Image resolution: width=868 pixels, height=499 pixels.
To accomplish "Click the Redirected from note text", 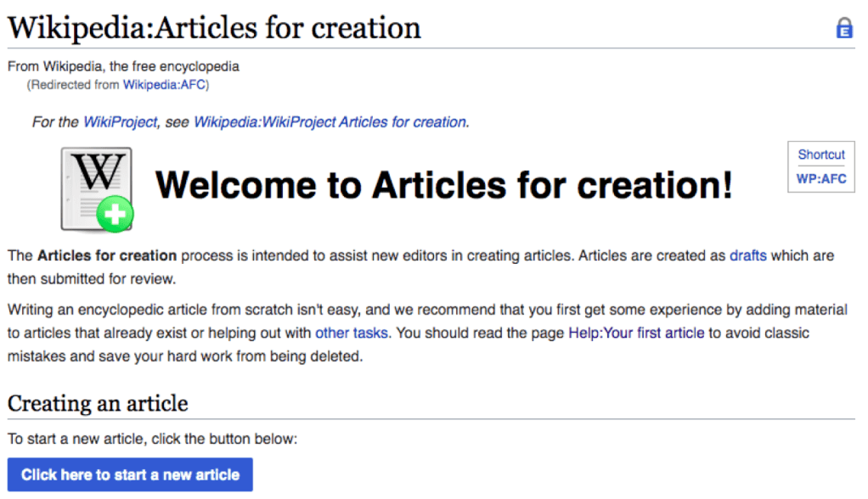I will (75, 85).
